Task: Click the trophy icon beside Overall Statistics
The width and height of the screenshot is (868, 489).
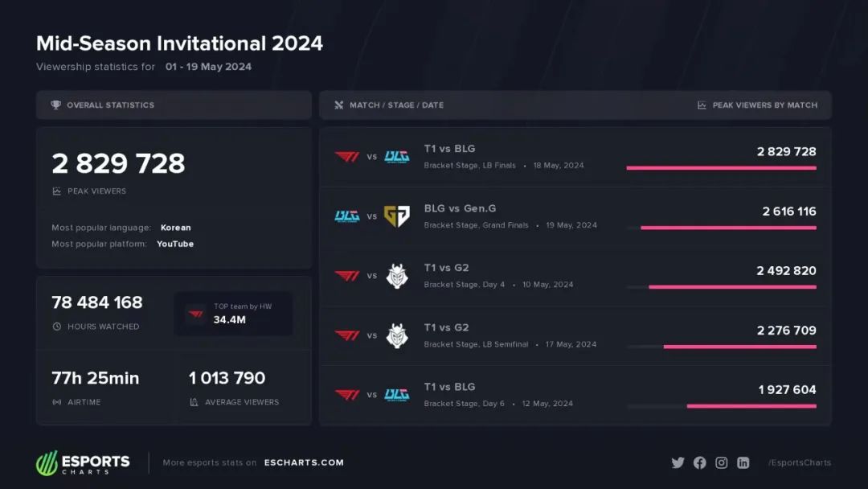Action: (x=56, y=105)
